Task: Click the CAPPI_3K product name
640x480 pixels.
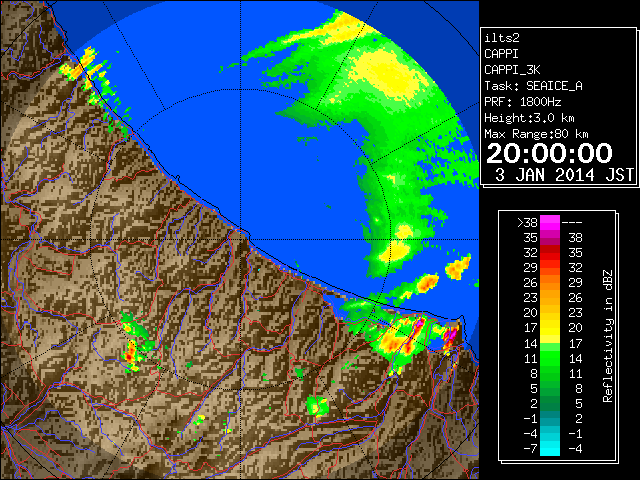Action: 512,70
